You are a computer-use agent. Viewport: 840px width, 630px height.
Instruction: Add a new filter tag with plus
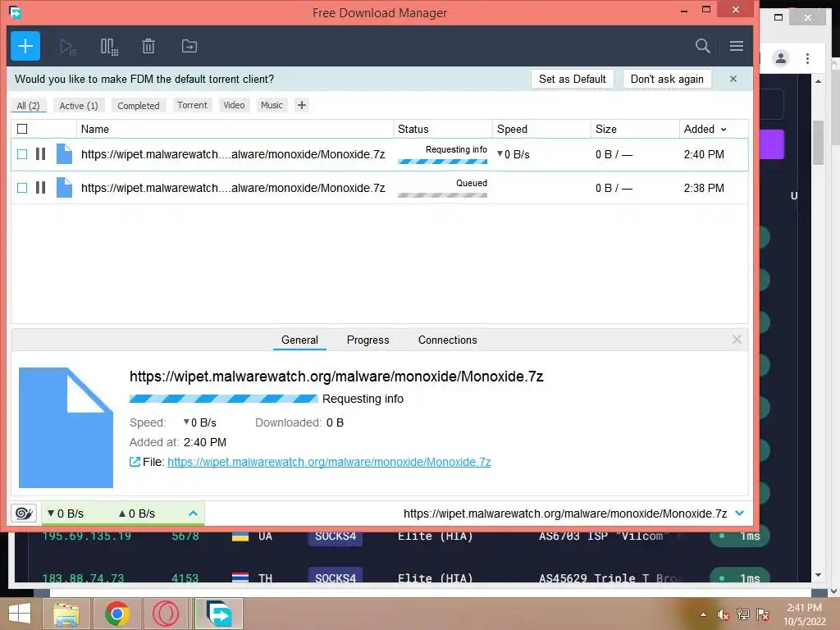(x=302, y=105)
